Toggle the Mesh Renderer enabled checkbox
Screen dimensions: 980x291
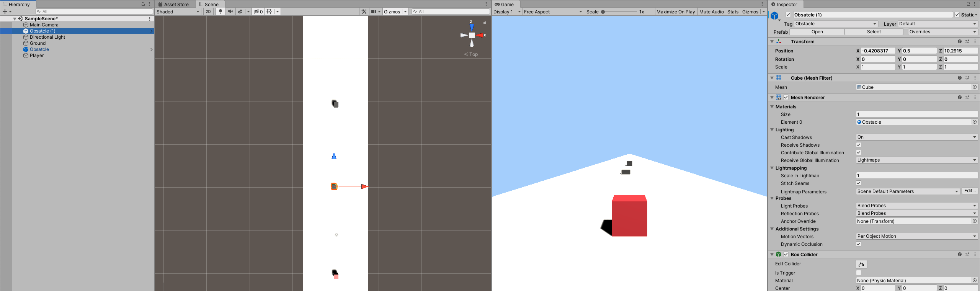pyautogui.click(x=786, y=97)
